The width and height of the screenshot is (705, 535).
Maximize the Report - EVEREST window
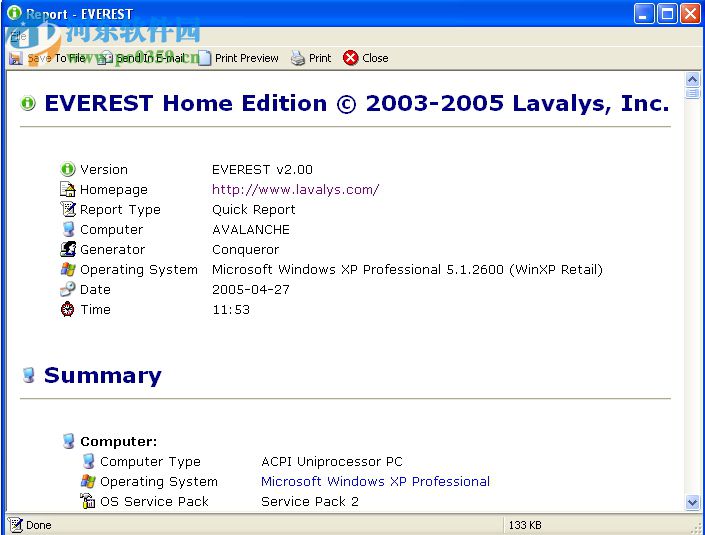[667, 13]
